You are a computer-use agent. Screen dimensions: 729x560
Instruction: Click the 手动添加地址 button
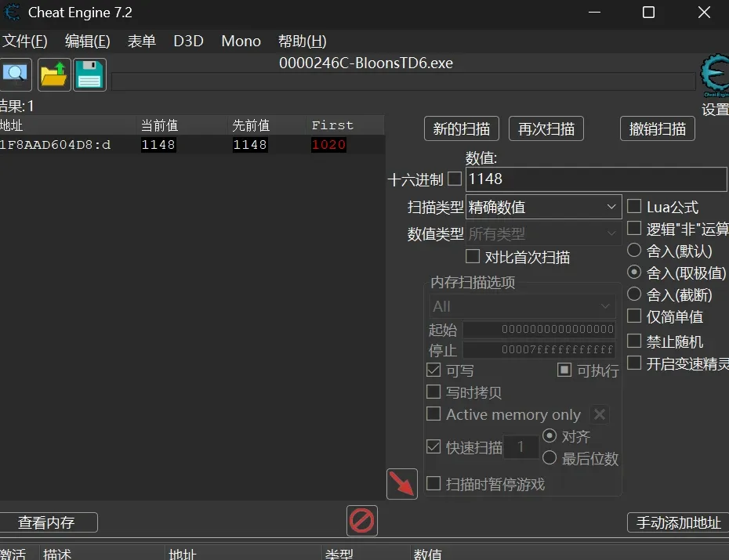[x=678, y=522]
